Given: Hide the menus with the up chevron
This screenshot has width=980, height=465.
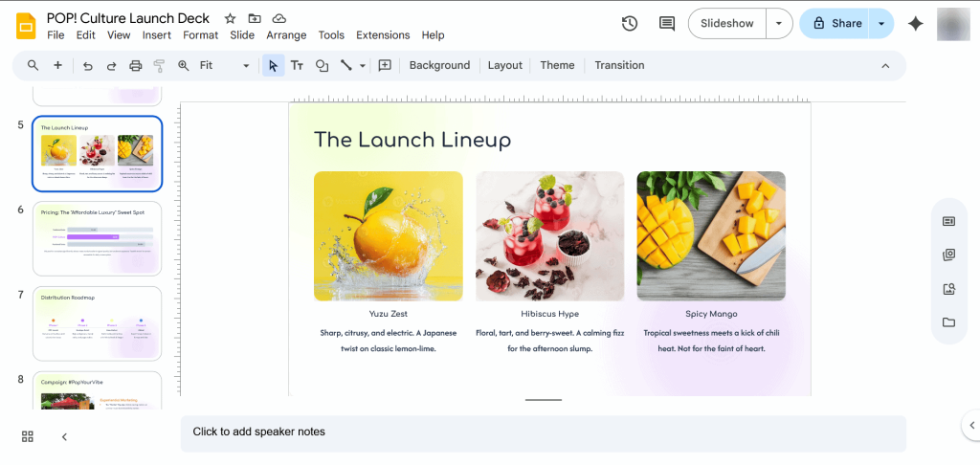Looking at the screenshot, I should 885,65.
